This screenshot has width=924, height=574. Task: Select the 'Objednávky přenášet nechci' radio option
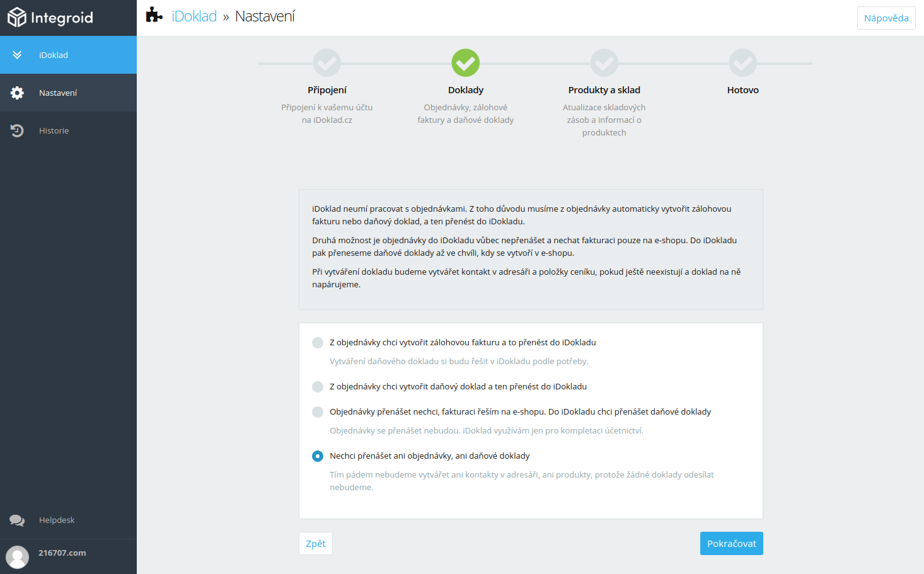pos(318,412)
